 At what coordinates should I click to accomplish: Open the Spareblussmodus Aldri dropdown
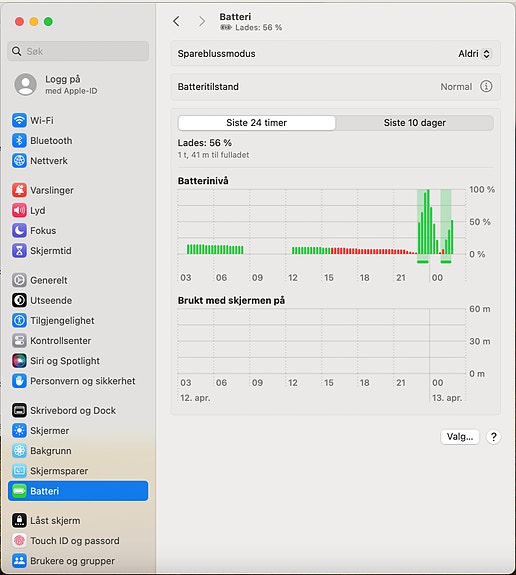[474, 54]
